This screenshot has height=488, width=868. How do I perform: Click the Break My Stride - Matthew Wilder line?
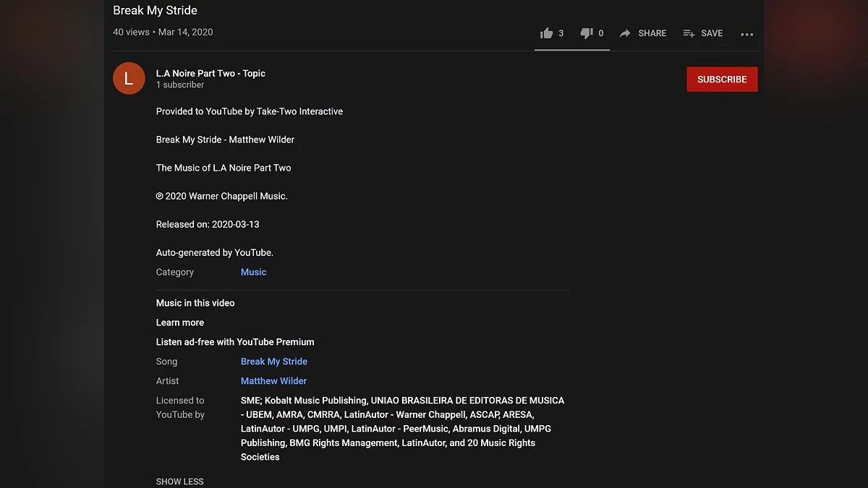(x=225, y=140)
